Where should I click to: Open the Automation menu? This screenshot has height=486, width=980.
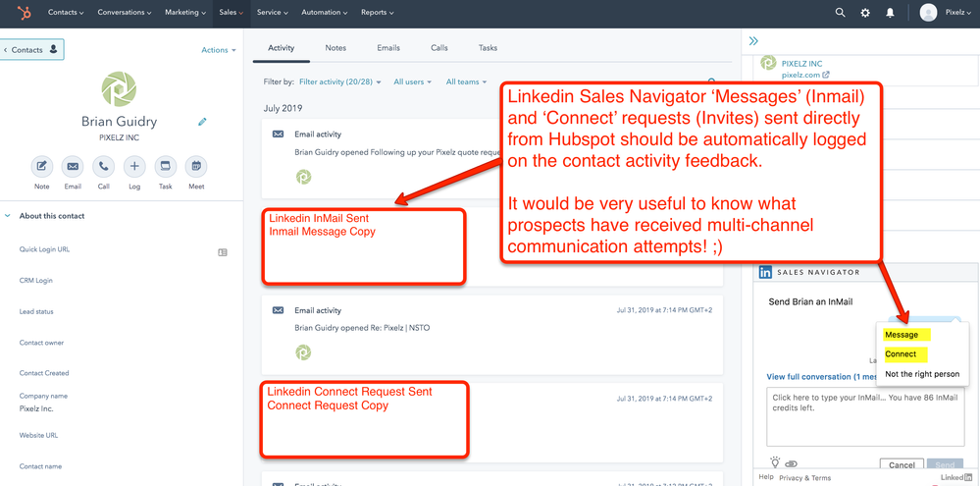point(325,13)
